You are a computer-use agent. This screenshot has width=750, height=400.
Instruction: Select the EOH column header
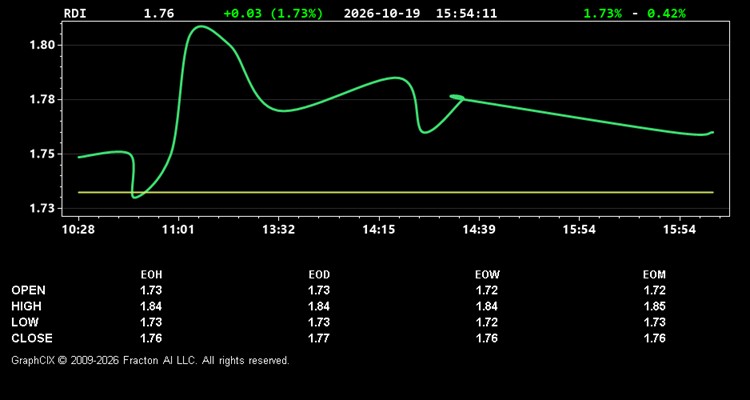pos(151,275)
